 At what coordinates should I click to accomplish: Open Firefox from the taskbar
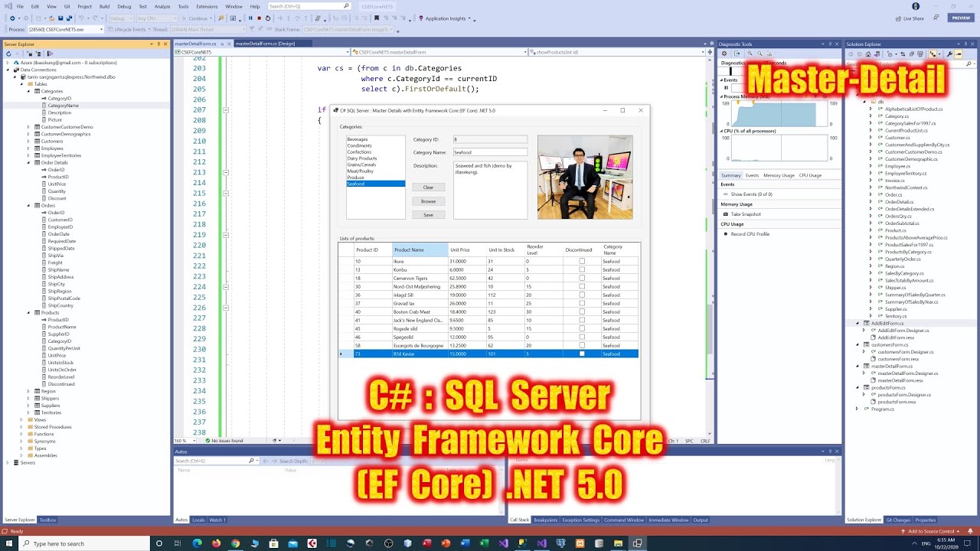tap(216, 543)
